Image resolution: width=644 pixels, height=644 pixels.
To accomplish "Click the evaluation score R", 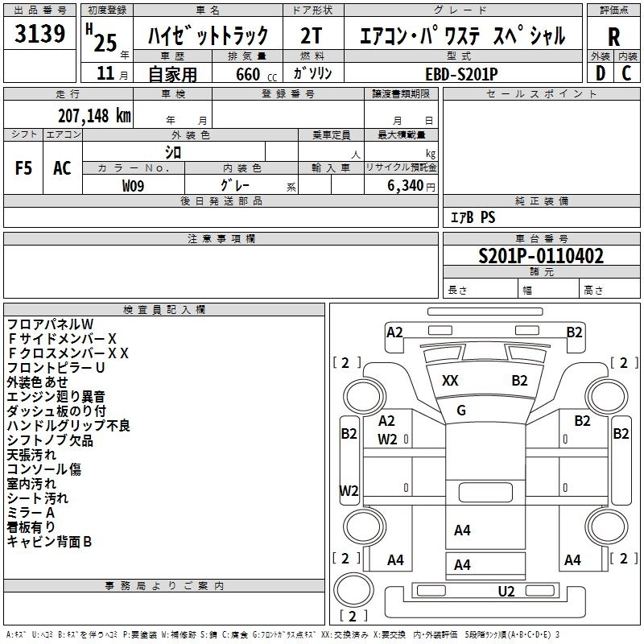I will point(613,36).
